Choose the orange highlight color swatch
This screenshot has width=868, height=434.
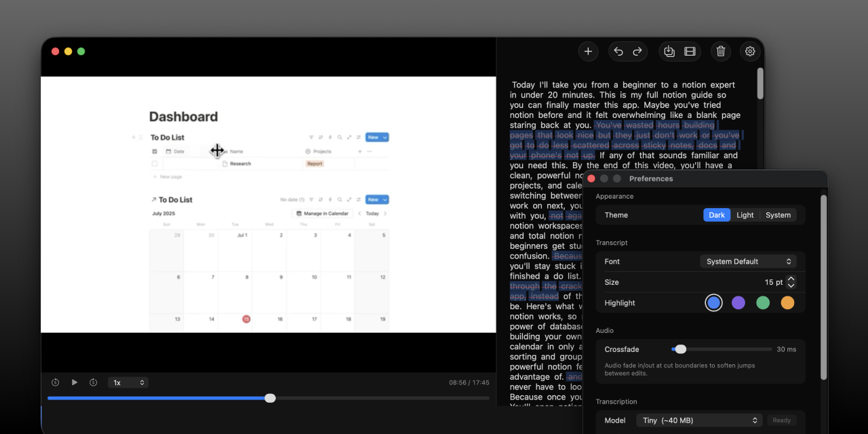click(787, 303)
